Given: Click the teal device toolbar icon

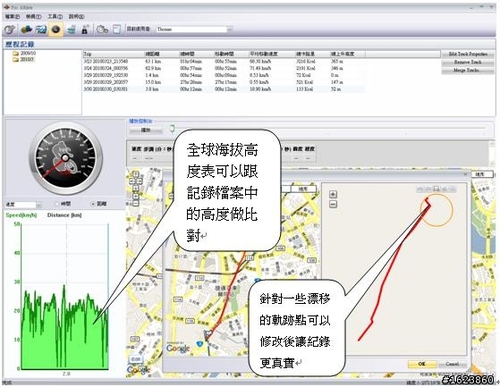Looking at the screenshot, I should (x=71, y=30).
